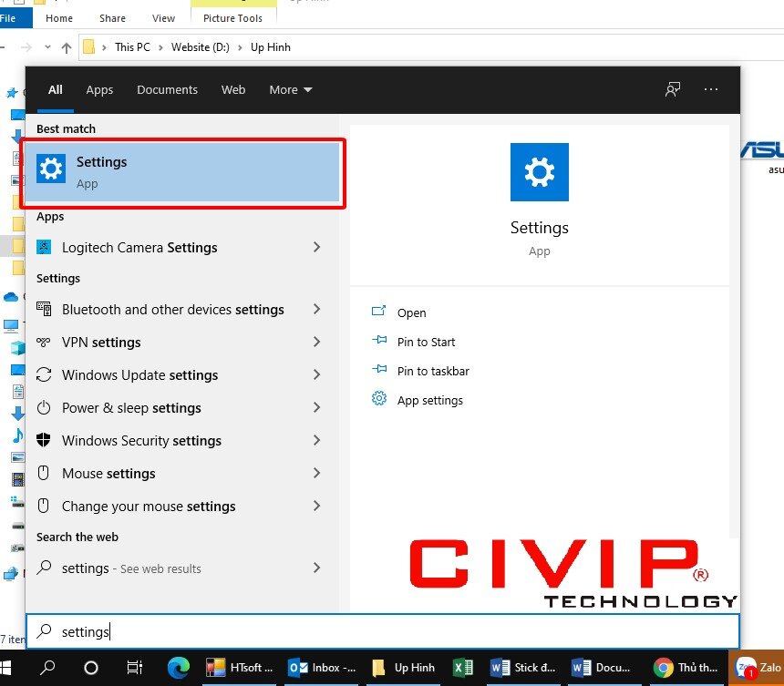The image size is (784, 686).
Task: Click Pin to taskbar
Action: pos(433,371)
